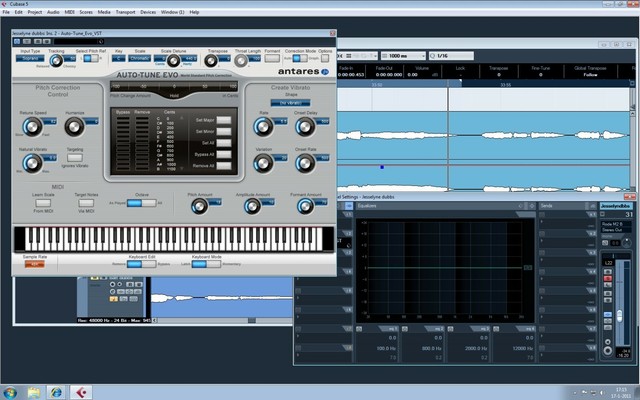Click the EQ 1 band enable button
This screenshot has height=400, width=640.
point(359,328)
